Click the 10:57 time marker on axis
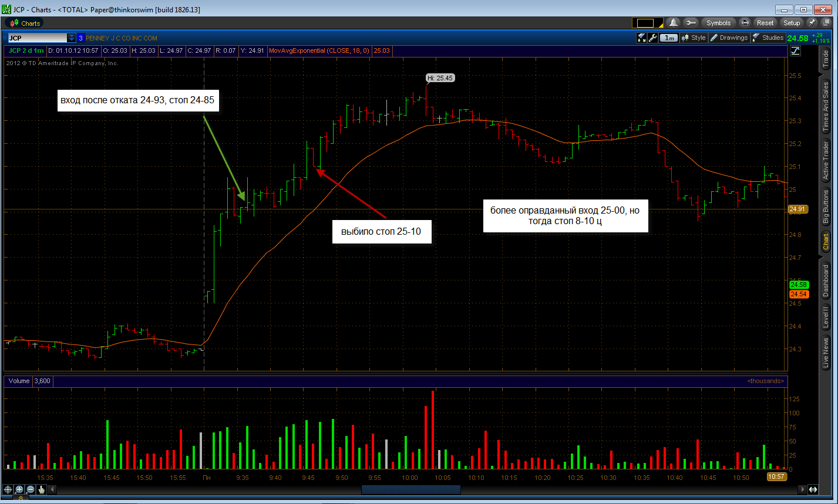This screenshot has width=838, height=504. (776, 476)
